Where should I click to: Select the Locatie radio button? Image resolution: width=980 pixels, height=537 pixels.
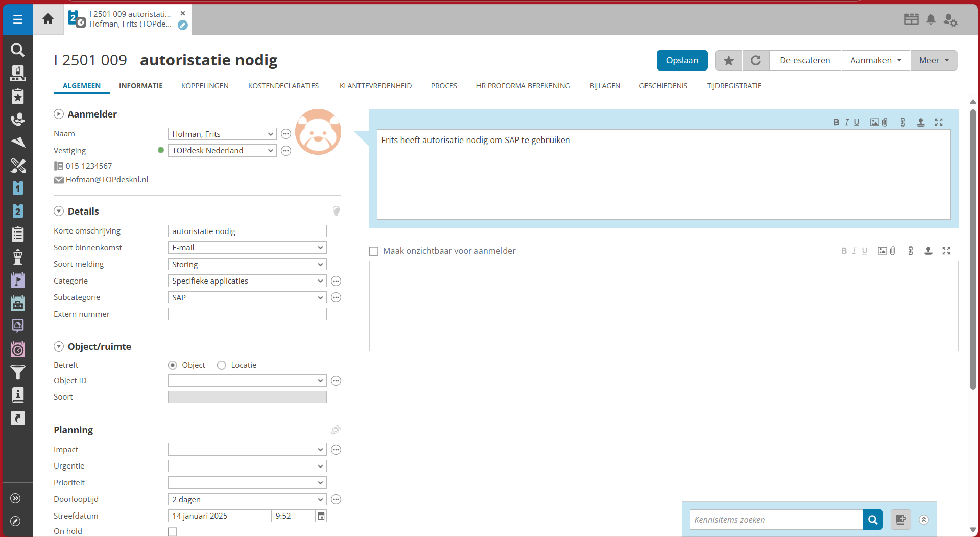click(222, 365)
